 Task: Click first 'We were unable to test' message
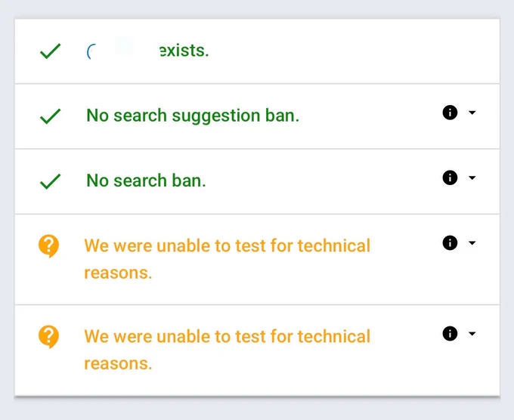coord(228,259)
